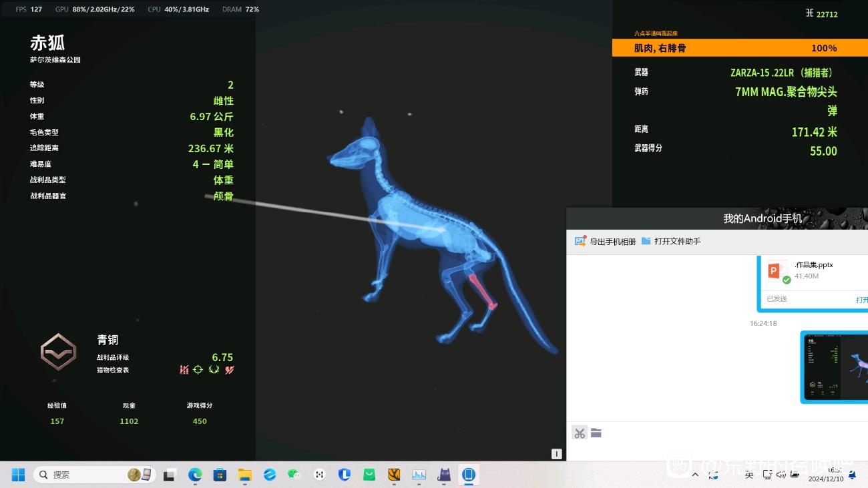The image size is (868, 488).
Task: Open the blue e browser taskbar icon
Action: point(270,475)
